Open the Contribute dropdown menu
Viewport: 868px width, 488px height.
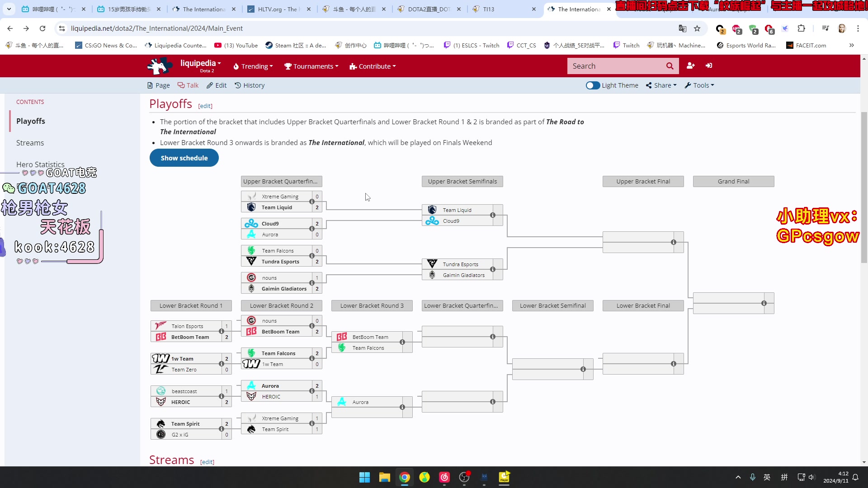tap(373, 66)
